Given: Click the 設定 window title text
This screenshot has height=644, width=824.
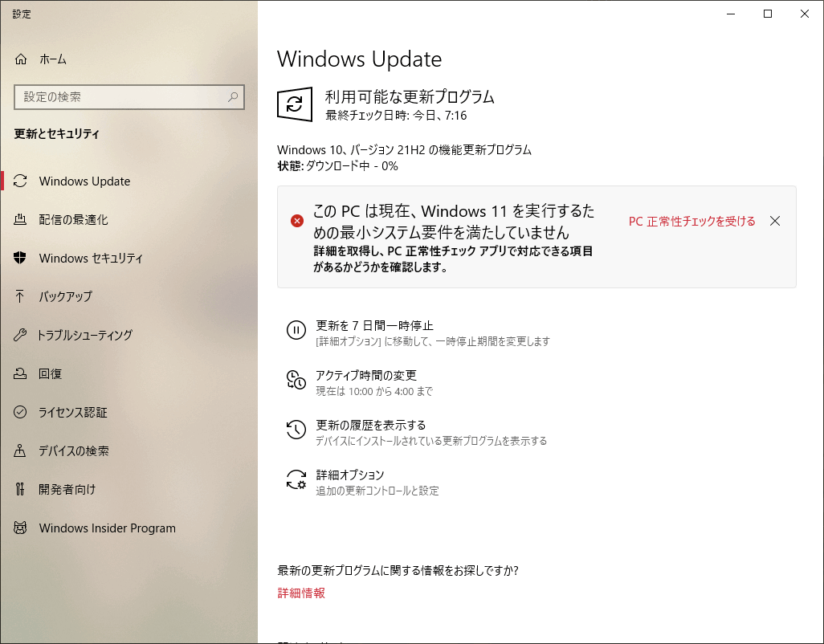Looking at the screenshot, I should (22, 14).
